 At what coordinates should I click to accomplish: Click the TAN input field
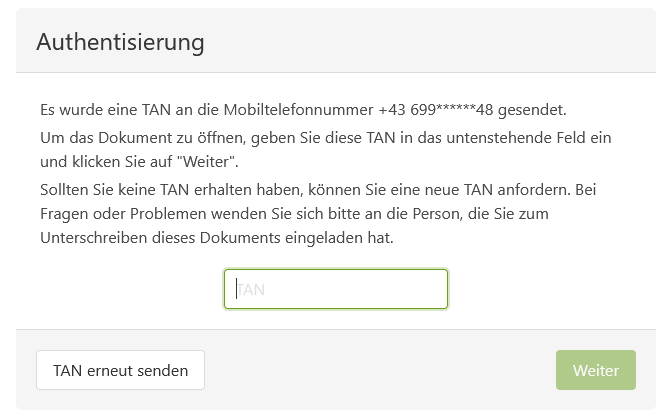336,289
